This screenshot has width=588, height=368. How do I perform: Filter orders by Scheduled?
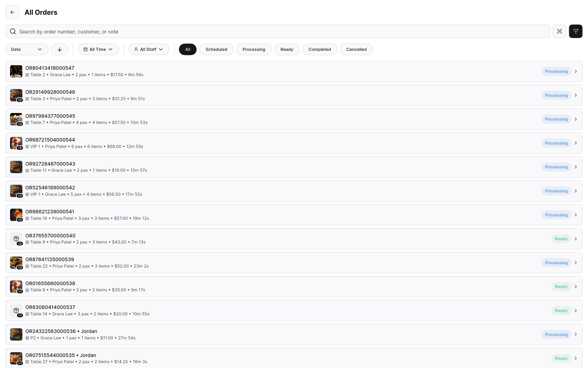coord(216,49)
